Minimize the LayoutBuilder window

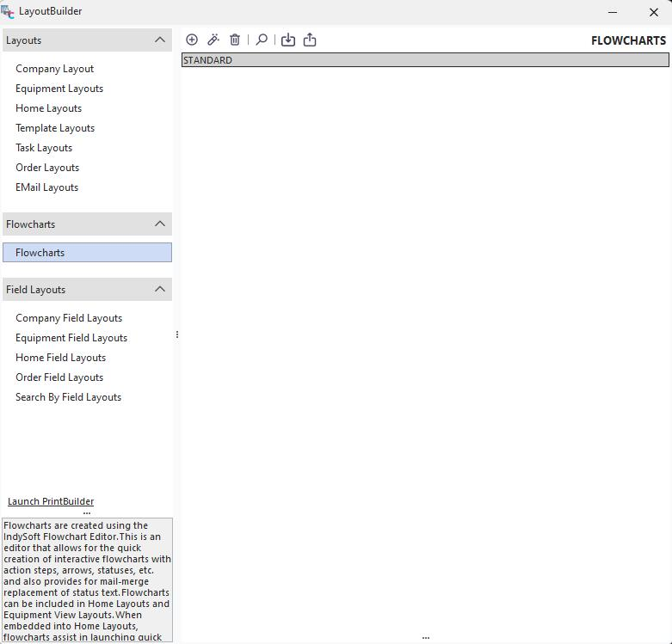(613, 12)
